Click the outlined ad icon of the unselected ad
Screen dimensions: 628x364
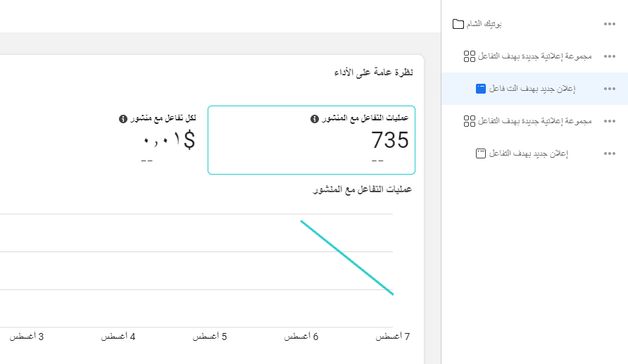(481, 153)
